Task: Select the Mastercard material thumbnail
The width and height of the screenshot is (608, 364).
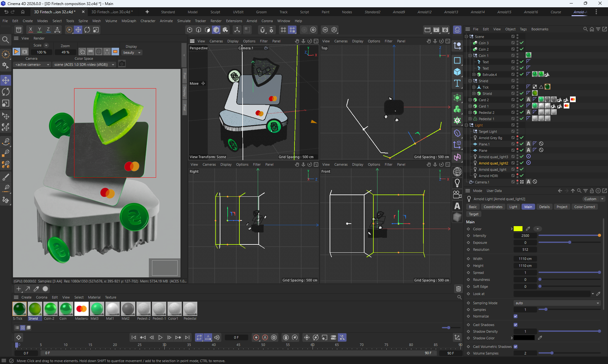Action: pos(81,309)
